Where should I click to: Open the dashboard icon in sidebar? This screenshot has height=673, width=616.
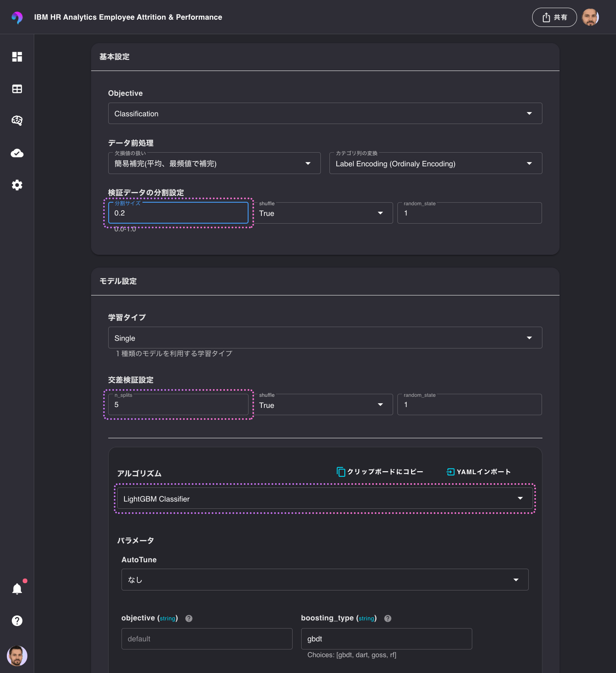[x=17, y=57]
